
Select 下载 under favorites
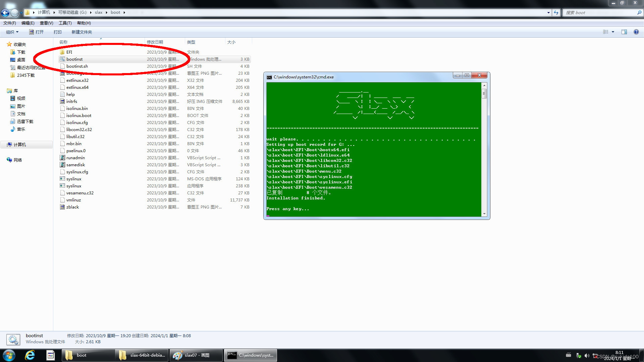coord(21,52)
